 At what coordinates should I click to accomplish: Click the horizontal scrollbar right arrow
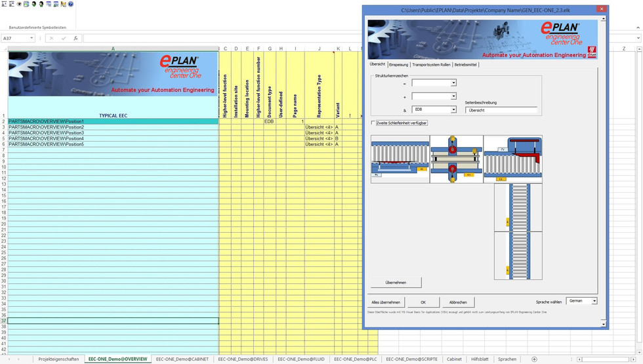tap(633, 359)
